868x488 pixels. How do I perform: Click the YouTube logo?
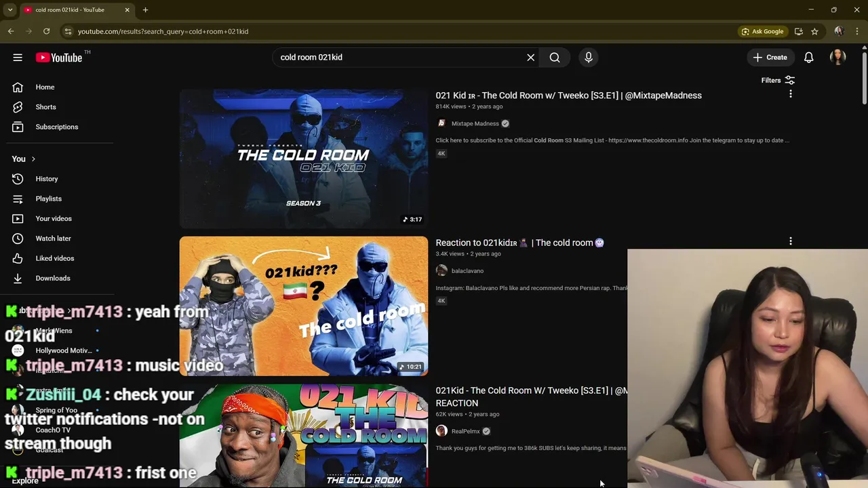59,58
